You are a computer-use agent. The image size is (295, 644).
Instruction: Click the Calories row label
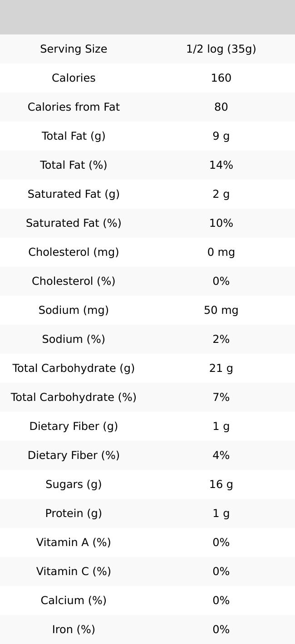[x=74, y=78]
